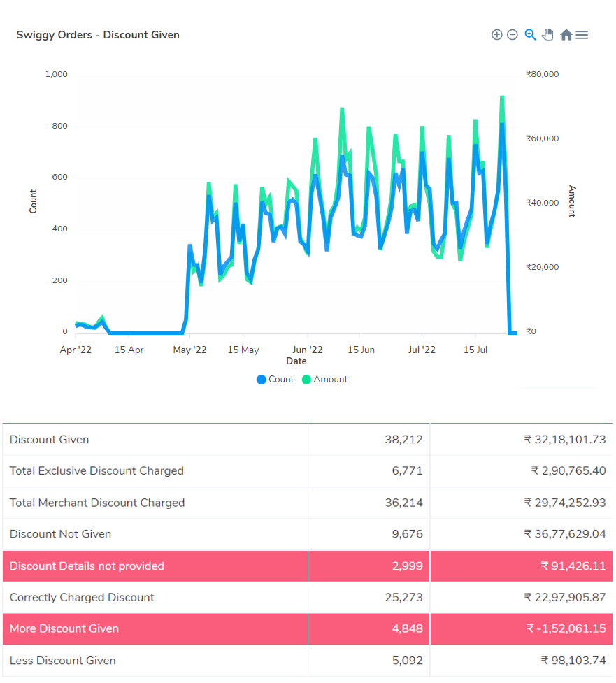Click the Jun '22 x-axis label
Screen dimensions: 616x683
[x=308, y=350]
